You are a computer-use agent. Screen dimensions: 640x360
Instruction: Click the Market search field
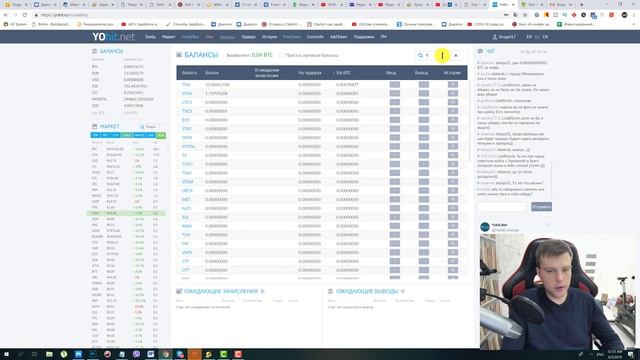pos(151,127)
